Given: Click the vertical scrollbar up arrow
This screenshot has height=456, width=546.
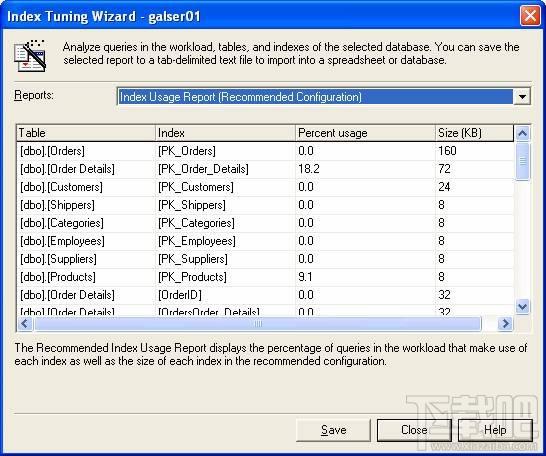Looking at the screenshot, I should point(522,133).
